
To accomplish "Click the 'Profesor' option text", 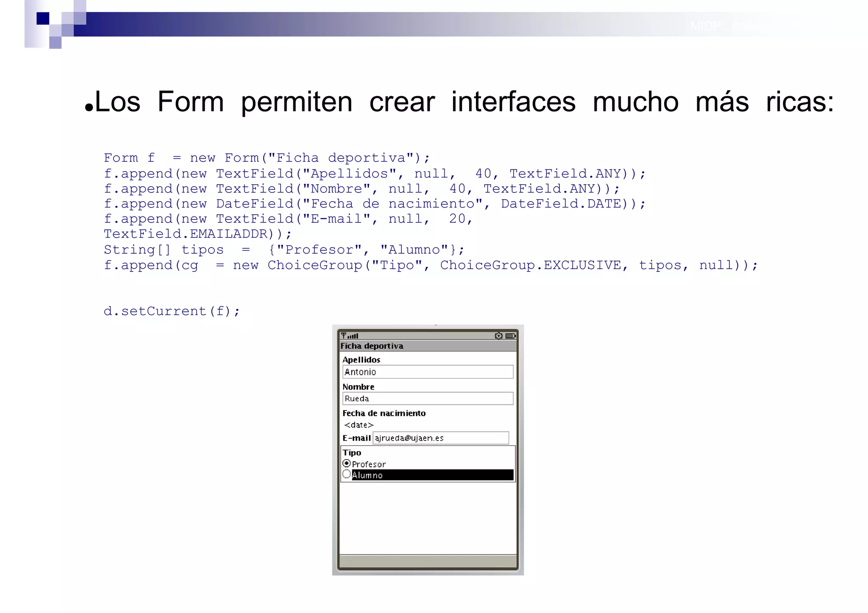I will pos(369,464).
